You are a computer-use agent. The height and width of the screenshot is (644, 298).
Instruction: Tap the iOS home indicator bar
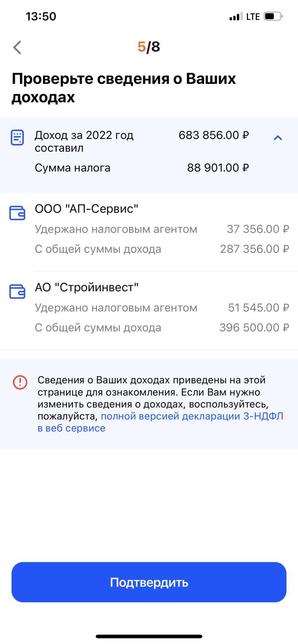pyautogui.click(x=149, y=636)
